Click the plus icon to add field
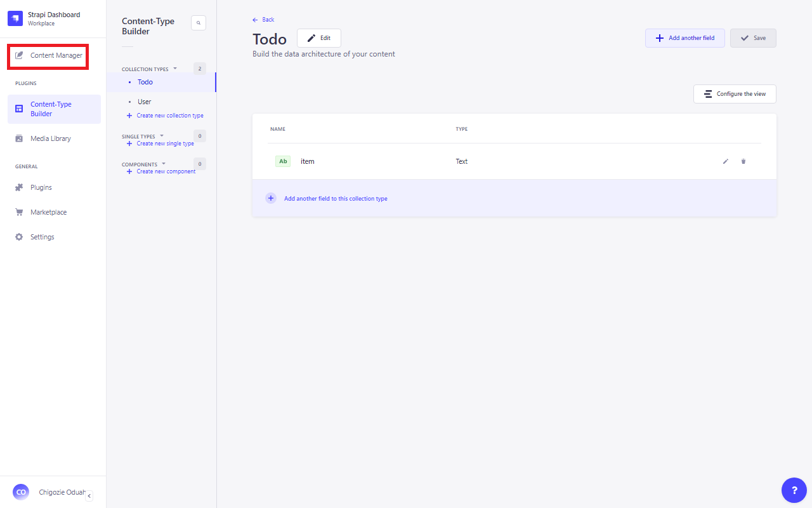The image size is (812, 508). point(271,198)
